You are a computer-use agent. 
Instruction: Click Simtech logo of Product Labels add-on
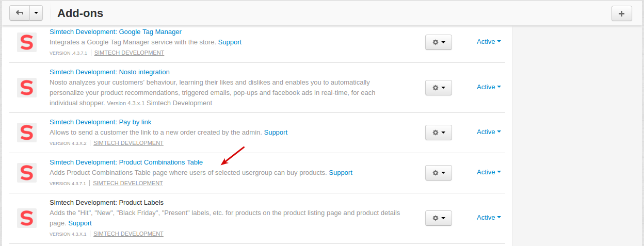[27, 218]
